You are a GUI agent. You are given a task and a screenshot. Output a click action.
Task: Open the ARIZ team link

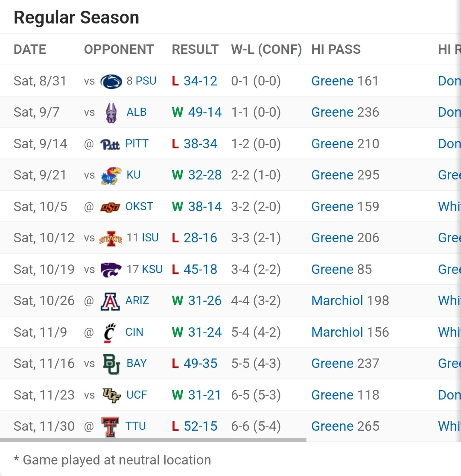(137, 300)
